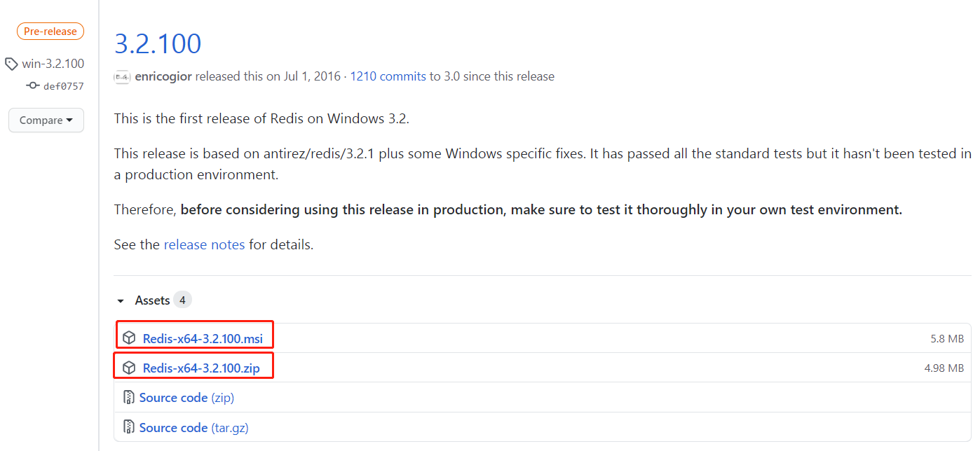View the 1210 commits link
Viewport: 980px width, 451px height.
tap(388, 76)
